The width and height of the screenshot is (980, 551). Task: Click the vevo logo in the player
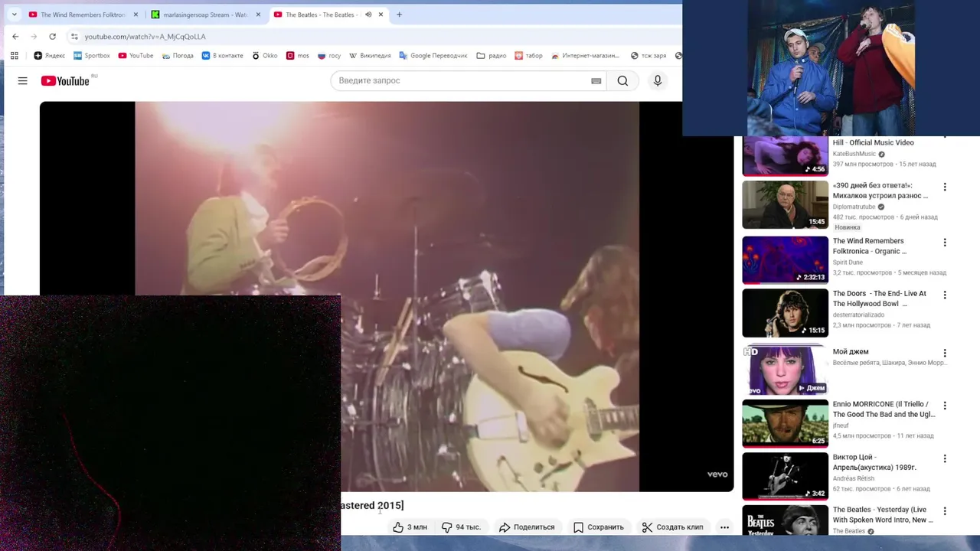pos(717,474)
